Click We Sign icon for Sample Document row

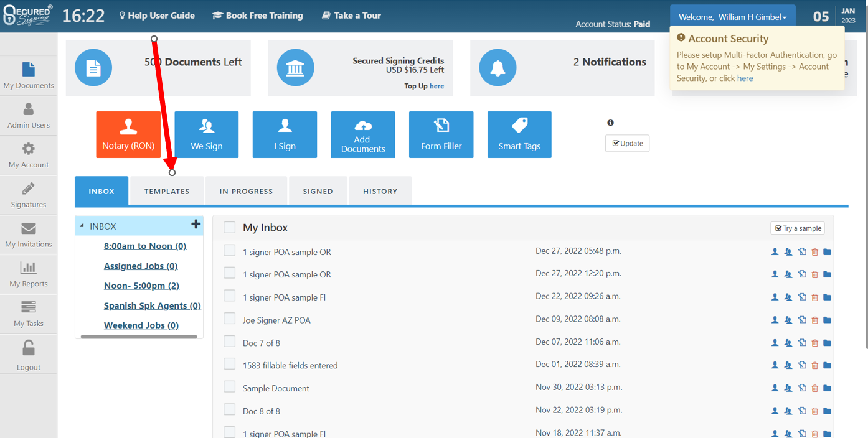788,388
